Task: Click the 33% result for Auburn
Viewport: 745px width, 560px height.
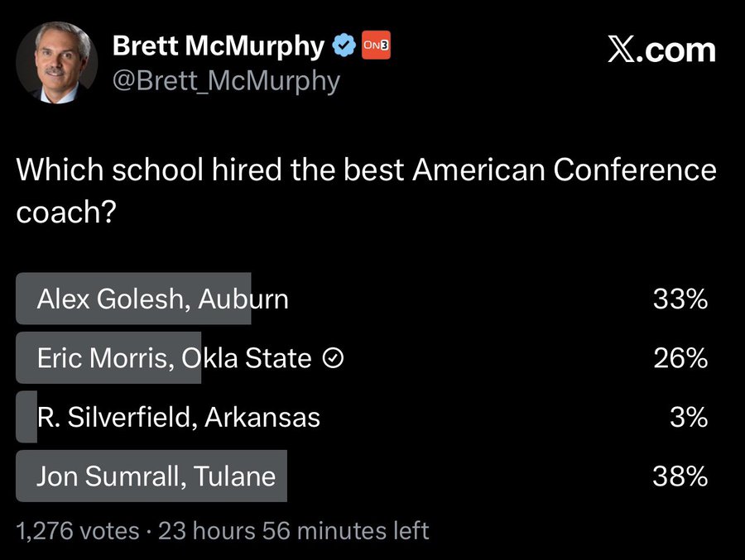Action: point(680,299)
